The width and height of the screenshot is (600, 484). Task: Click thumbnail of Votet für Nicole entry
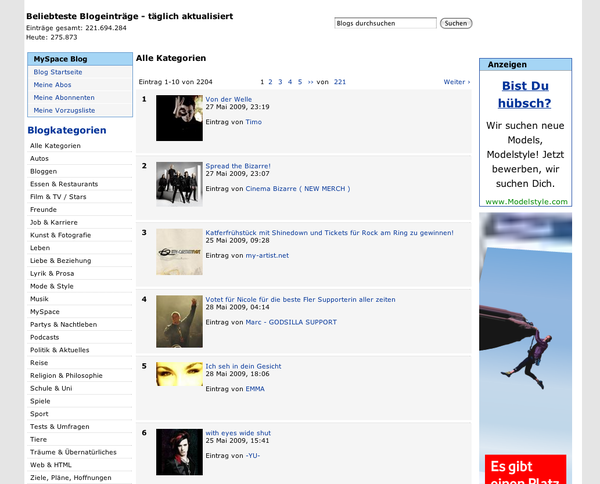coord(179,321)
